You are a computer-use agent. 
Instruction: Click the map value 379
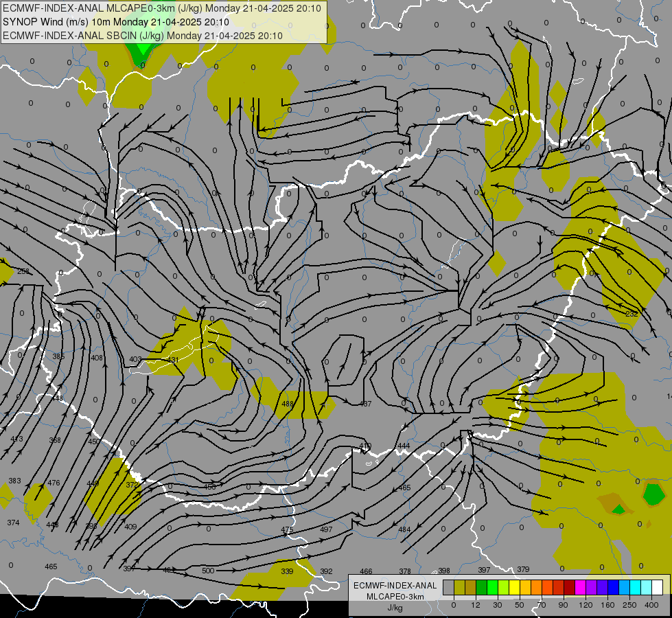coord(523,569)
